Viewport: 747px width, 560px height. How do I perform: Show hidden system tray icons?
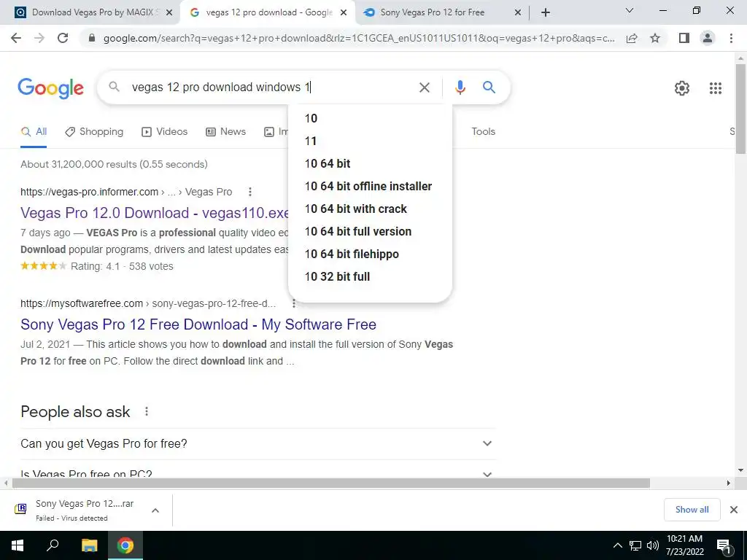click(617, 545)
